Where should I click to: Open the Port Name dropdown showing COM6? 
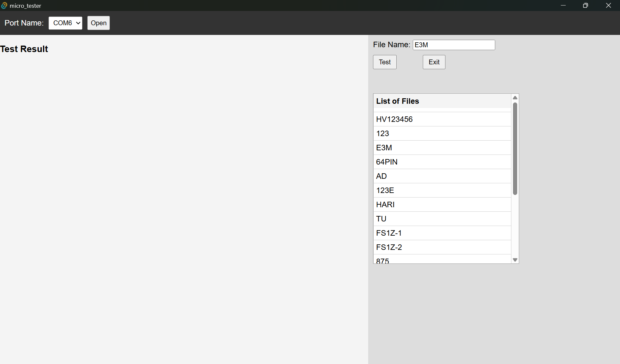point(65,23)
